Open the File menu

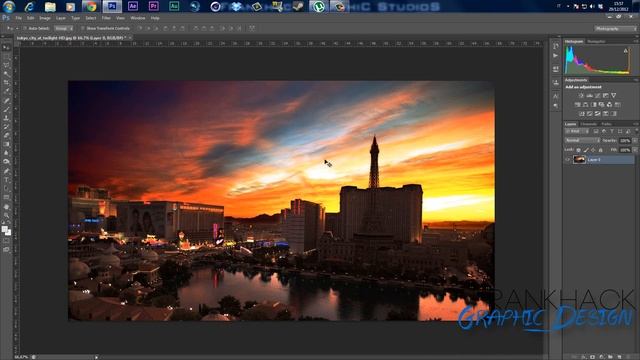tap(18, 18)
